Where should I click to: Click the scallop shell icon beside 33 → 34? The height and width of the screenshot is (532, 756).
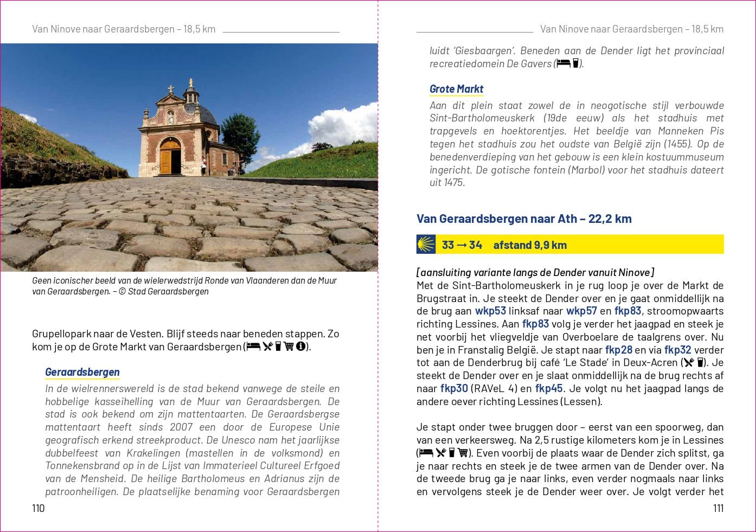[426, 245]
